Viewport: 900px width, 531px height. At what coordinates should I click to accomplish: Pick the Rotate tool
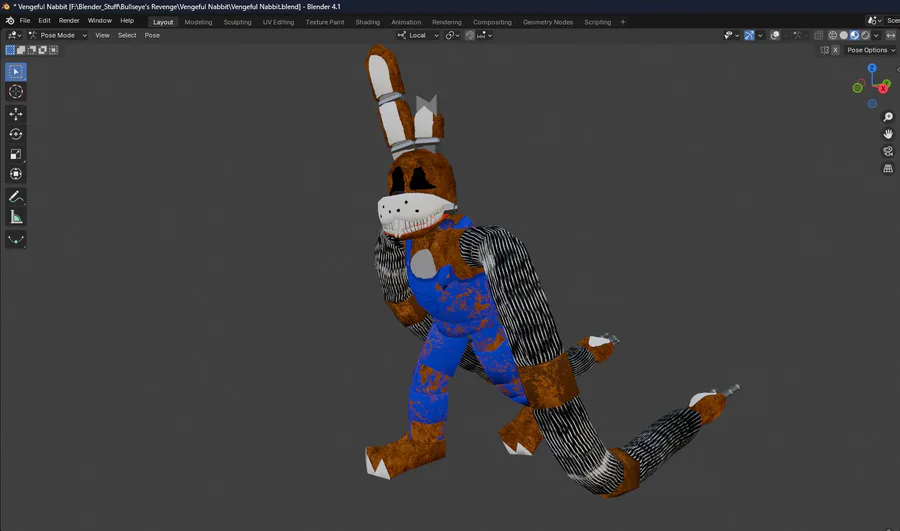click(x=15, y=134)
